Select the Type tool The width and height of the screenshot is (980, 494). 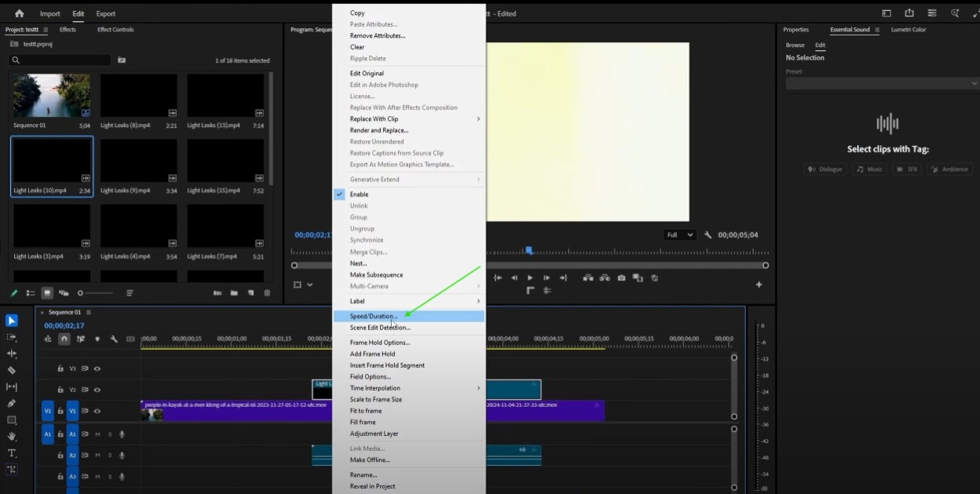point(12,453)
